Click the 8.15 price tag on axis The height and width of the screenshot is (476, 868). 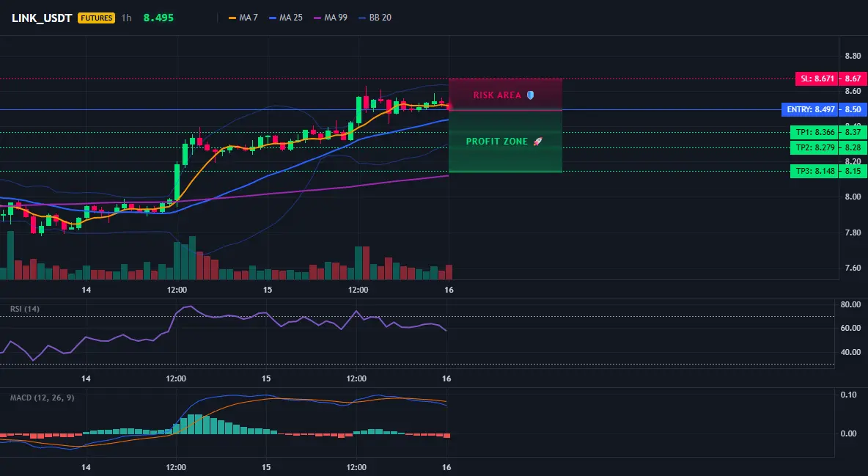[x=853, y=171]
